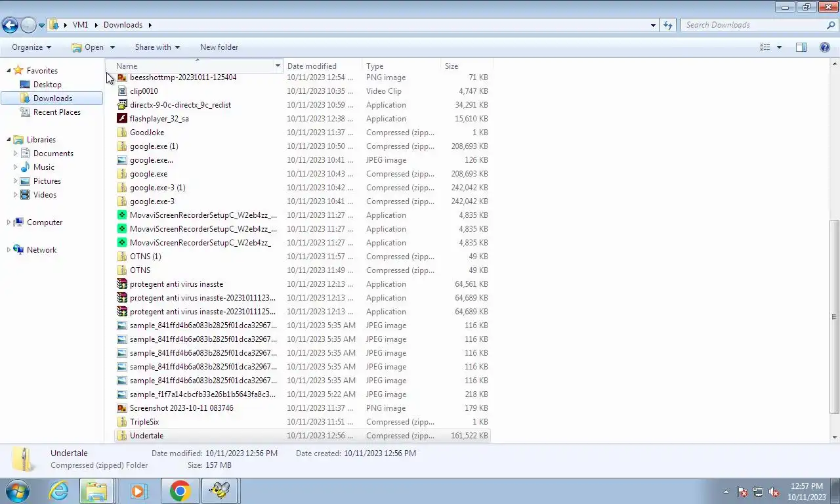Image resolution: width=840 pixels, height=504 pixels.
Task: Select the flashplayer_32_sa file icon
Action: [122, 119]
